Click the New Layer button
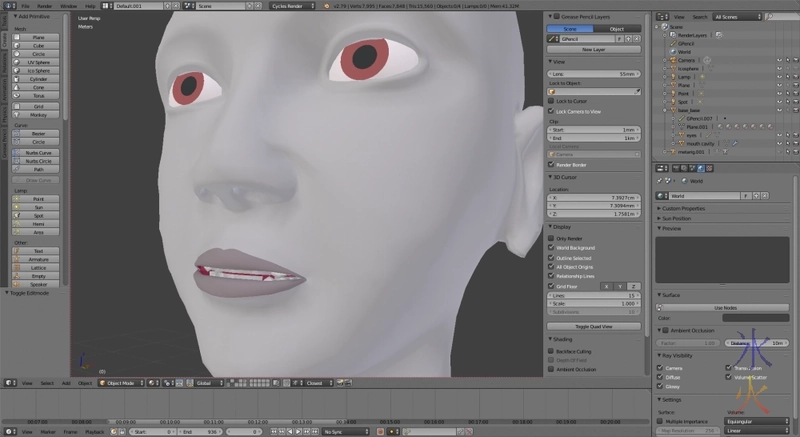The width and height of the screenshot is (800, 437). [x=593, y=49]
